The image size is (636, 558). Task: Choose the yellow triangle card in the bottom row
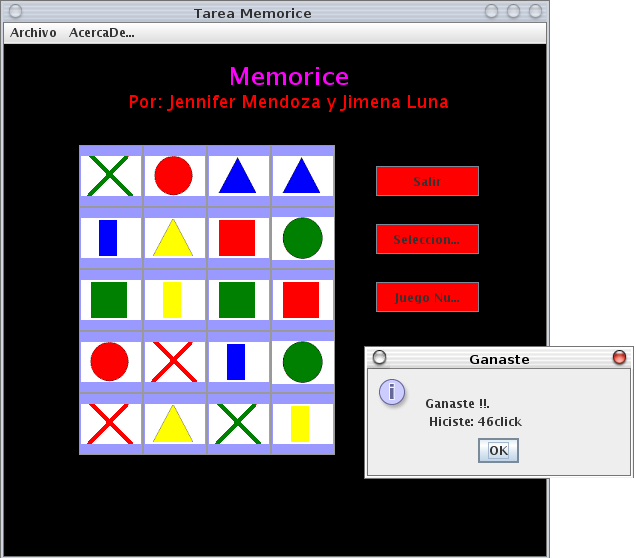pyautogui.click(x=175, y=424)
